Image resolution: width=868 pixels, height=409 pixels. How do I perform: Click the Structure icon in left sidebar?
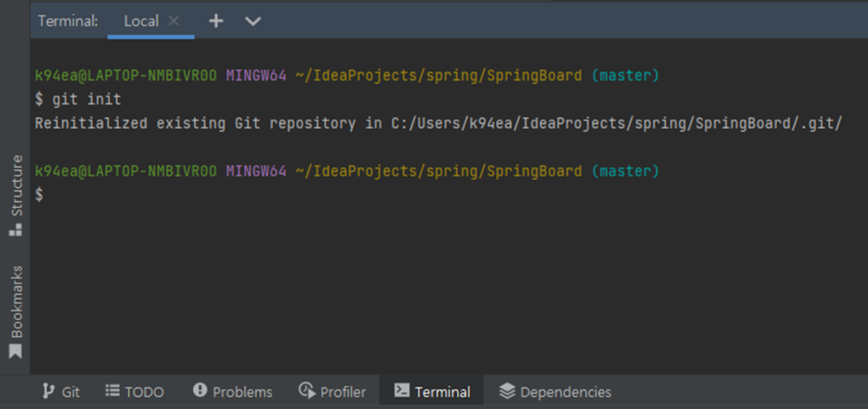click(x=15, y=230)
